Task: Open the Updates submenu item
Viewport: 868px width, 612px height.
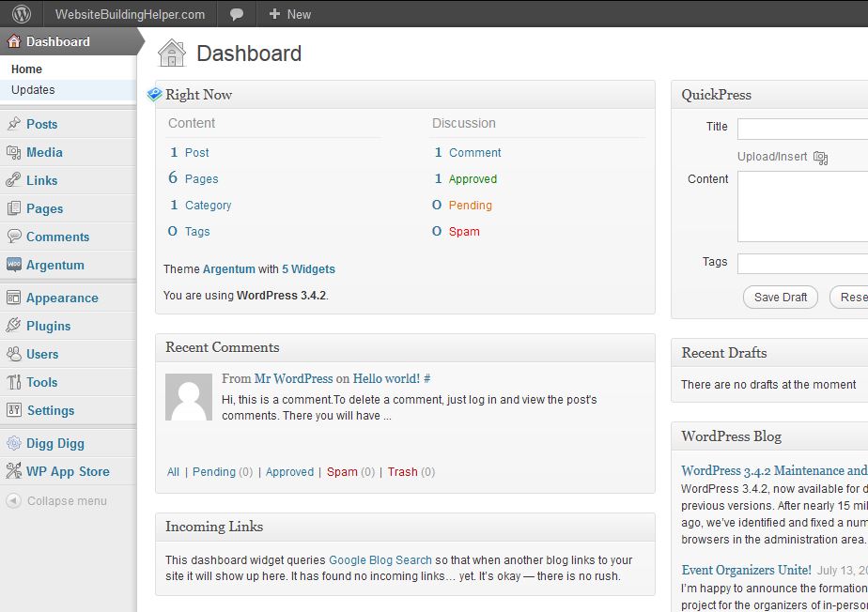Action: tap(33, 90)
